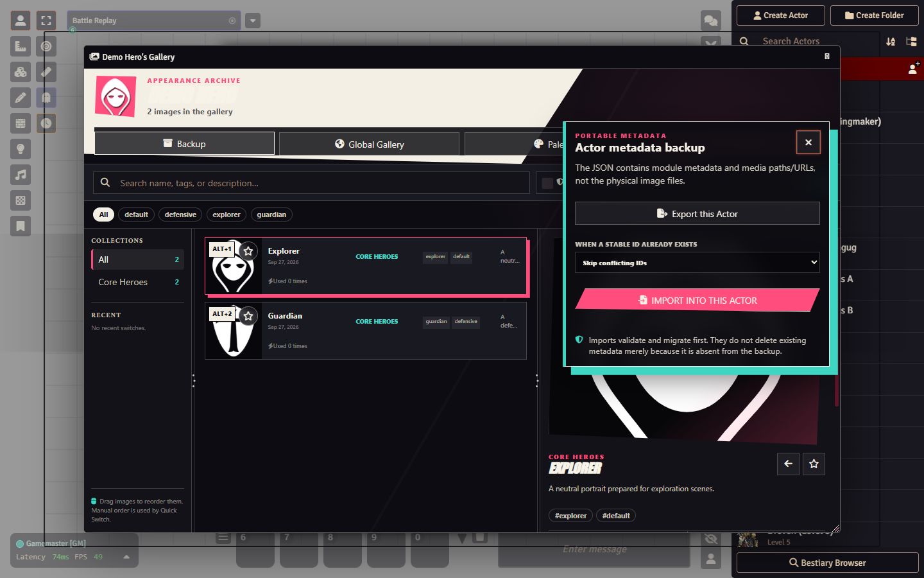Filter gallery by the explorer tag
This screenshot has width=924, height=578.
pyautogui.click(x=227, y=215)
